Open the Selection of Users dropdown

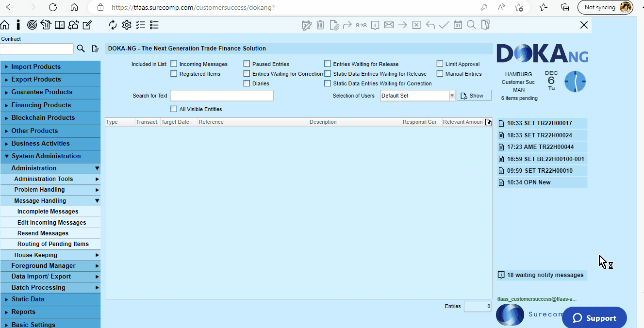[452, 96]
